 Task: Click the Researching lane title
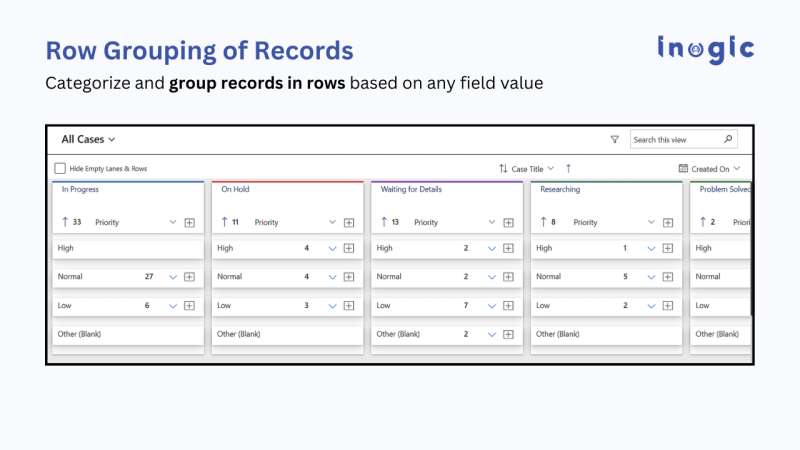pyautogui.click(x=559, y=189)
